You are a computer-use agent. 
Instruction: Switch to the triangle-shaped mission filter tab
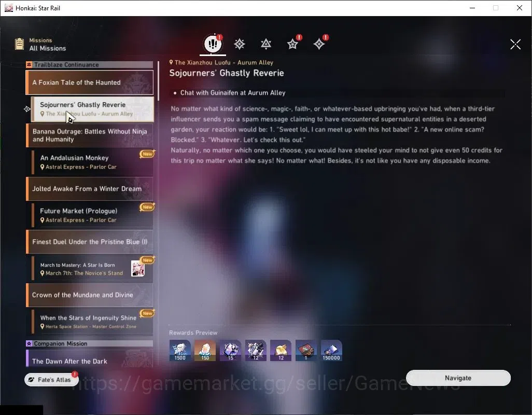pos(266,44)
